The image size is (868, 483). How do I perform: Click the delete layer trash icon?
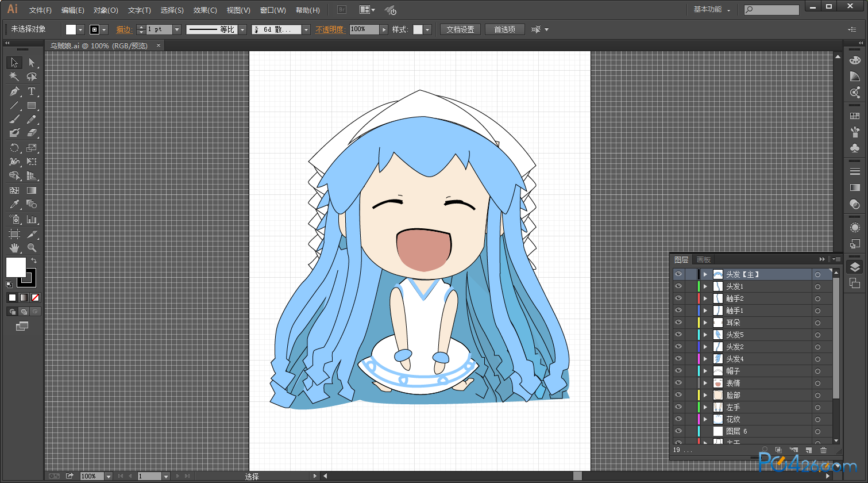823,450
